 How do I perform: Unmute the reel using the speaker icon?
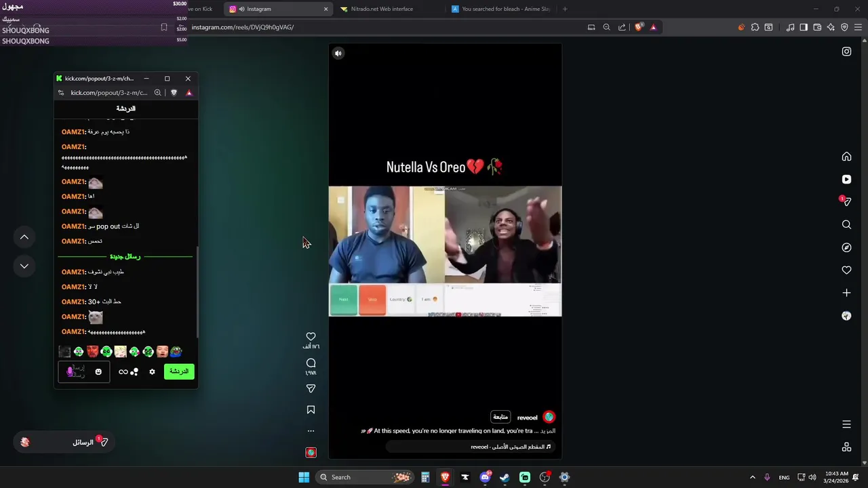338,53
